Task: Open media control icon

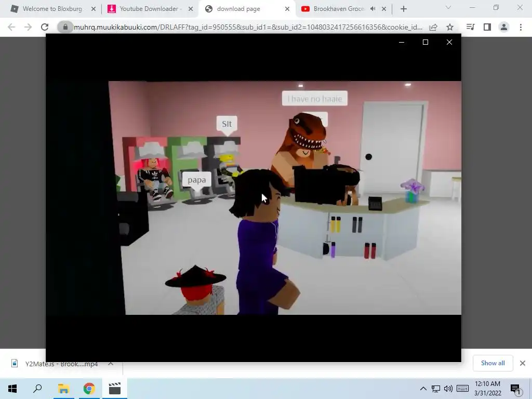Action: click(470, 27)
